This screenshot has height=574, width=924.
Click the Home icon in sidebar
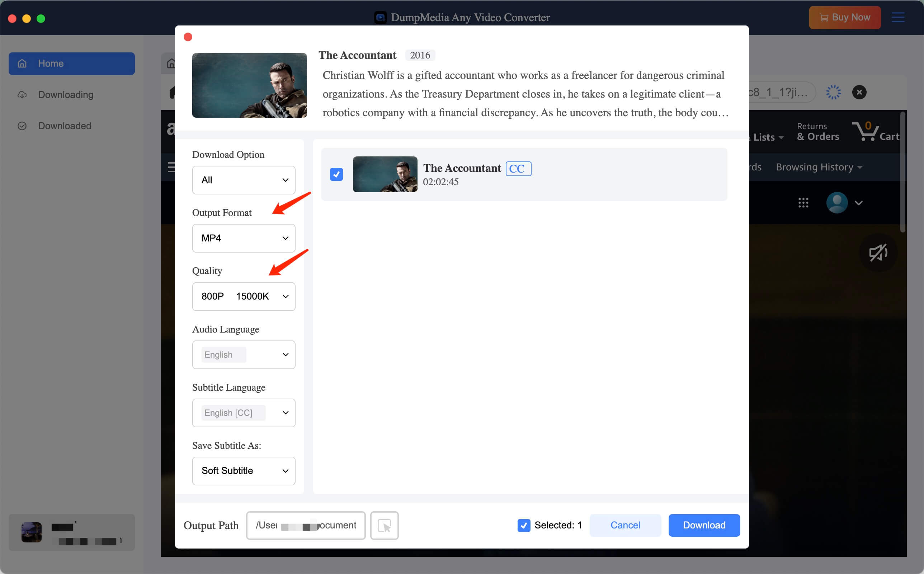[x=22, y=63]
